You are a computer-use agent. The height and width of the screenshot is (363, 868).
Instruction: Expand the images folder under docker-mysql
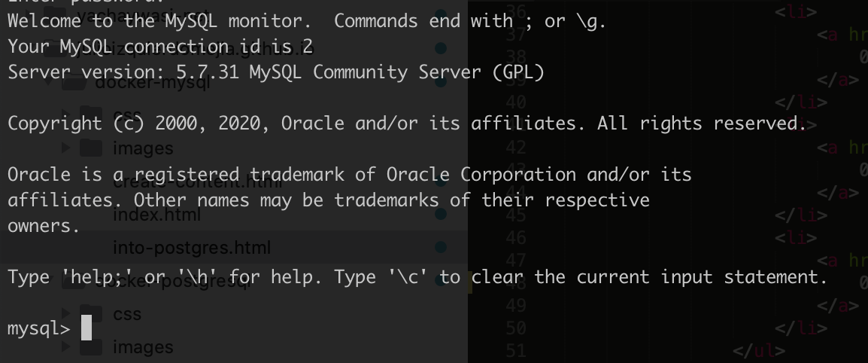point(66,148)
